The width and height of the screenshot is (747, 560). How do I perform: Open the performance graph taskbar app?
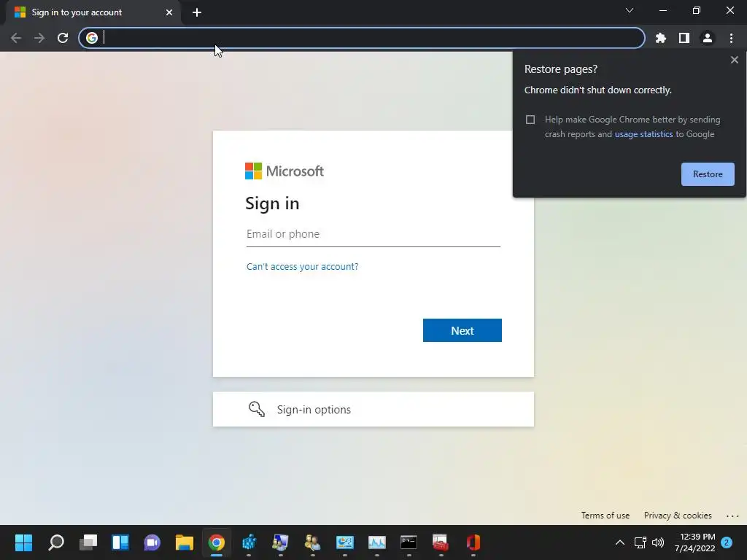pyautogui.click(x=377, y=542)
